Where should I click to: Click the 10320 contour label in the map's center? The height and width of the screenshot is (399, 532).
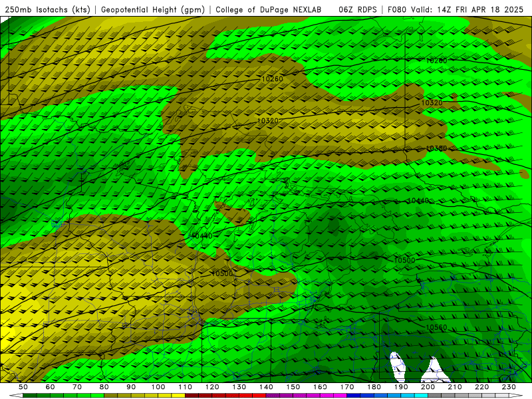click(x=268, y=120)
